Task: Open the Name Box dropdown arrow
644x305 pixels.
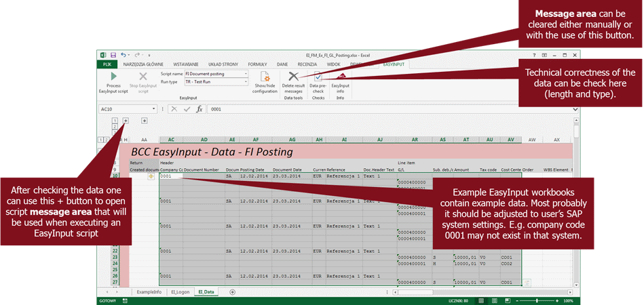Action: click(154, 109)
